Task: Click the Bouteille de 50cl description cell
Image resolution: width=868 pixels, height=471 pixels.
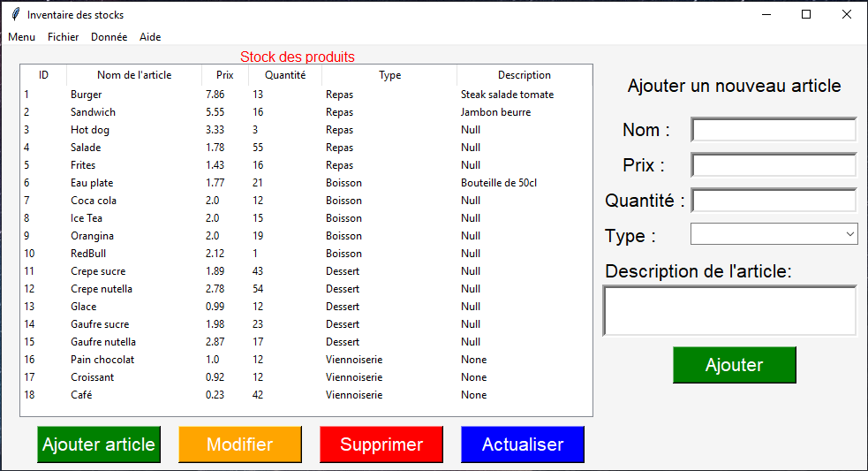Action: tap(499, 183)
